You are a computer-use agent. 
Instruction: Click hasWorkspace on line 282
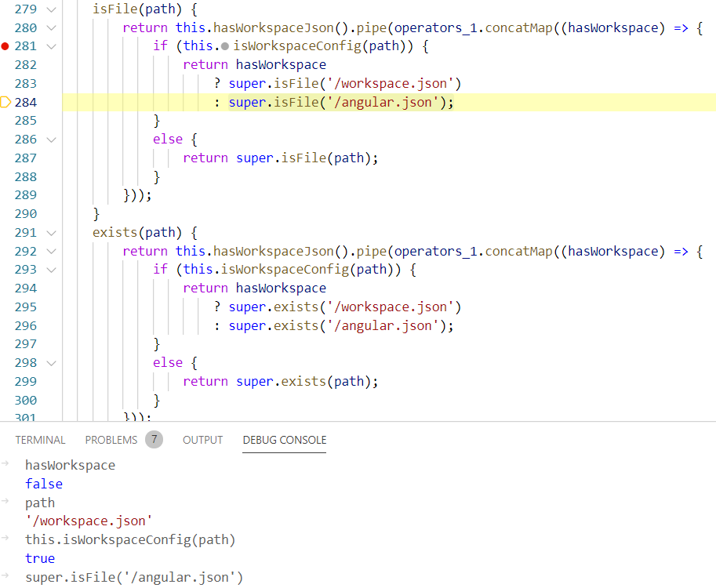click(281, 65)
